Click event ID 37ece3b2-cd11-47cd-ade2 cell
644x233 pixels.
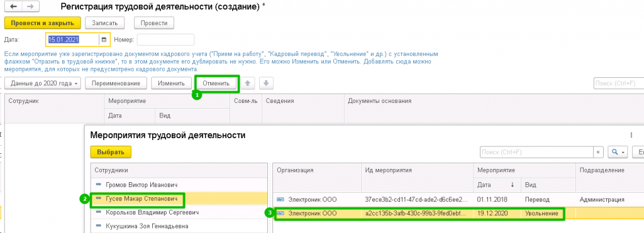pyautogui.click(x=416, y=199)
